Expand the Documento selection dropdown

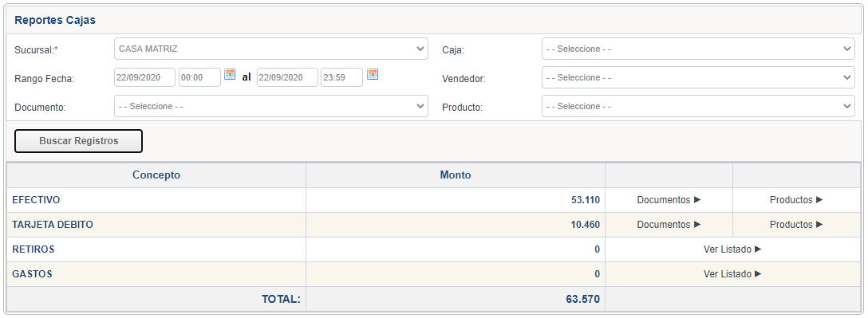[271, 106]
